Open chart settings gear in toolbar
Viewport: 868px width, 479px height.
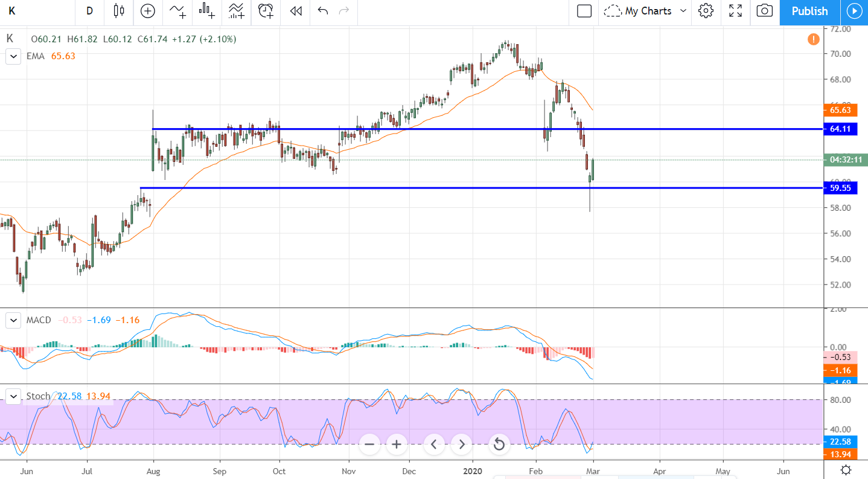(706, 11)
